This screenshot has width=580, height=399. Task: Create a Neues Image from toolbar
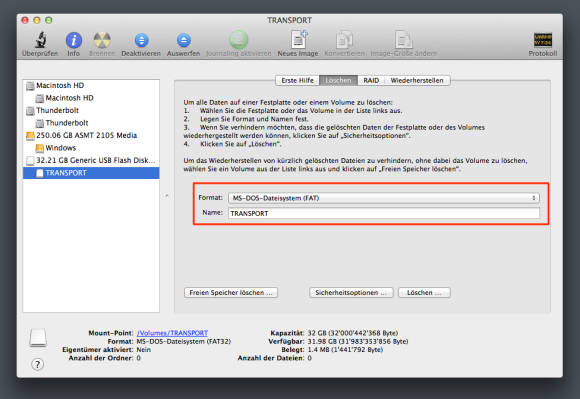point(299,40)
